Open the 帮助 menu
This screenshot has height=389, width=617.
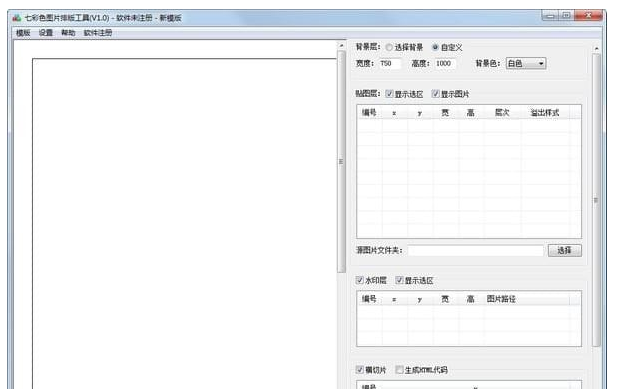(x=68, y=33)
